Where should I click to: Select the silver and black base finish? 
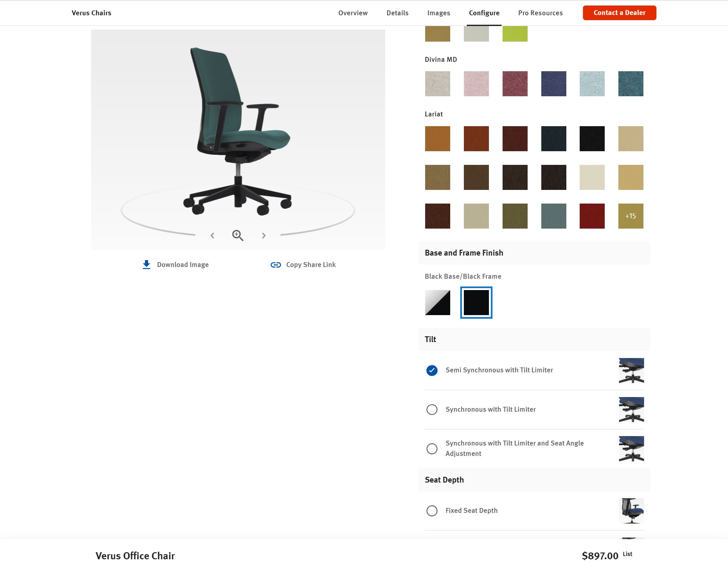pos(438,302)
